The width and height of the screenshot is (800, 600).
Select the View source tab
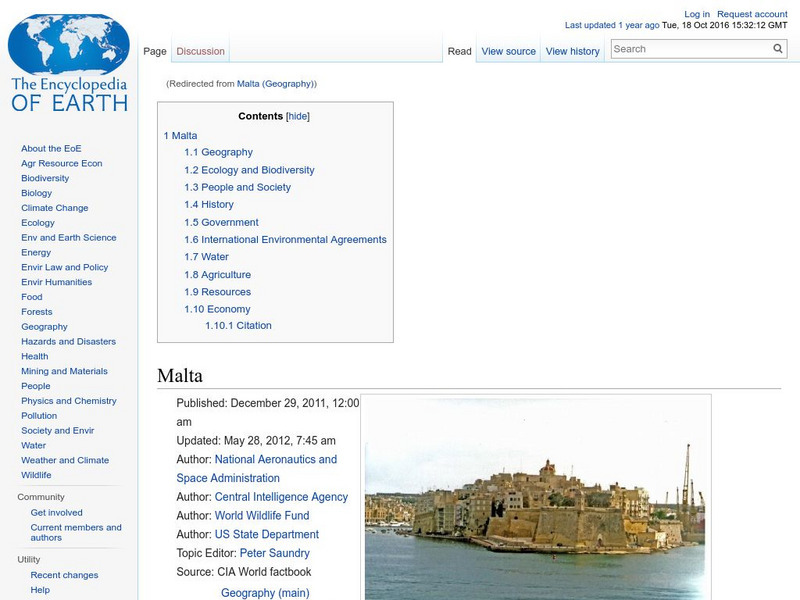[x=508, y=50]
